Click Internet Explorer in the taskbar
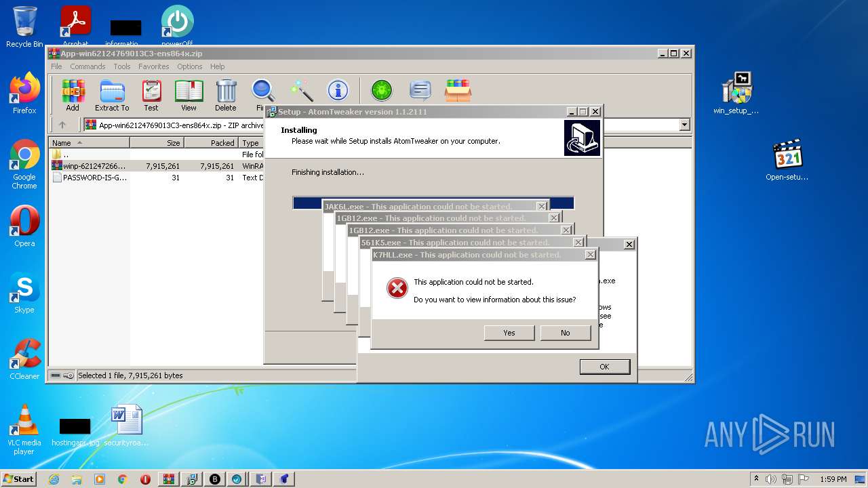Screen dimensions: 868x488 pyautogui.click(x=54, y=479)
